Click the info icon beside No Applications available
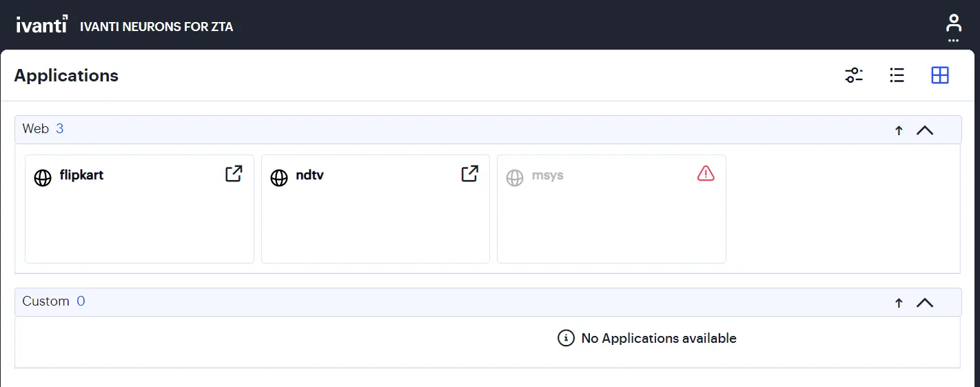The width and height of the screenshot is (980, 387). pos(566,338)
